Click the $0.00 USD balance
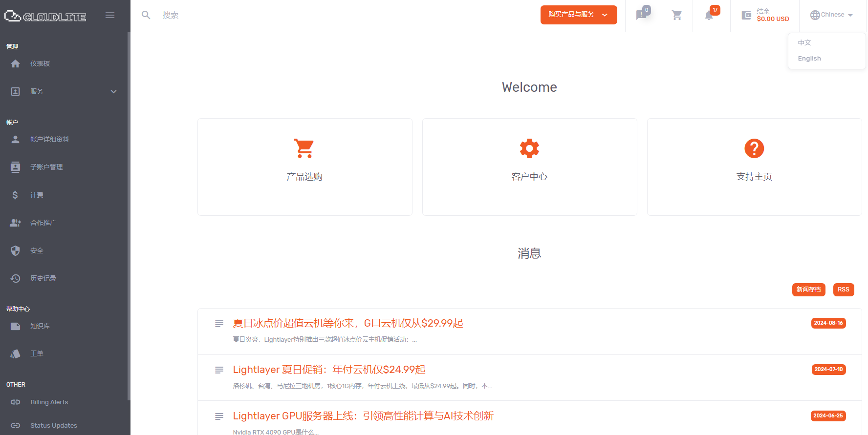This screenshot has width=868, height=435. pyautogui.click(x=773, y=19)
